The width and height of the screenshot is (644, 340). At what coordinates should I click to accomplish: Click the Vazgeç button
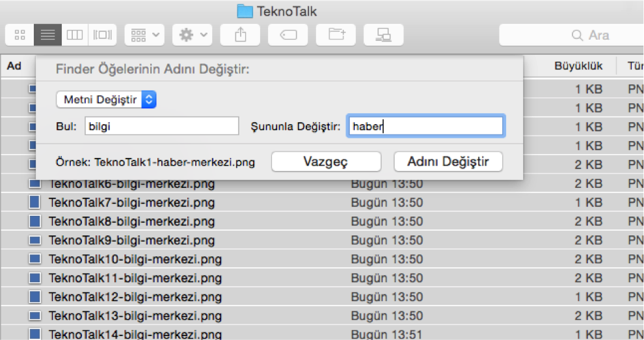pos(326,161)
